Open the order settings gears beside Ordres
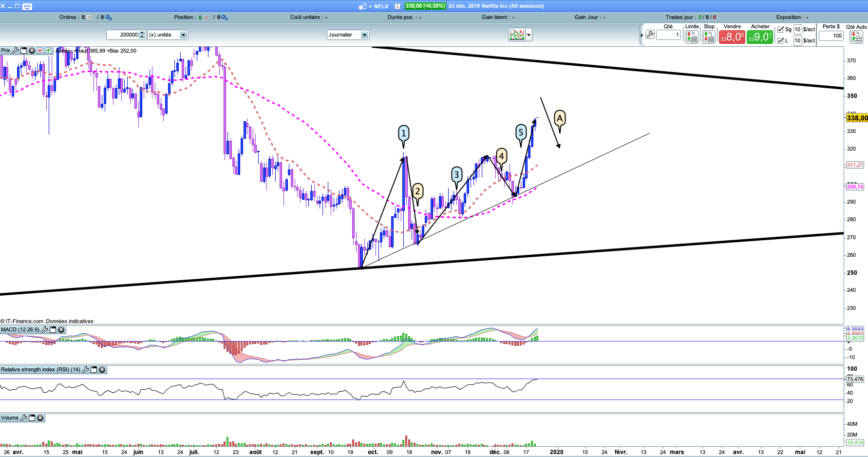Viewport: 868px width, 457px height. [108, 17]
